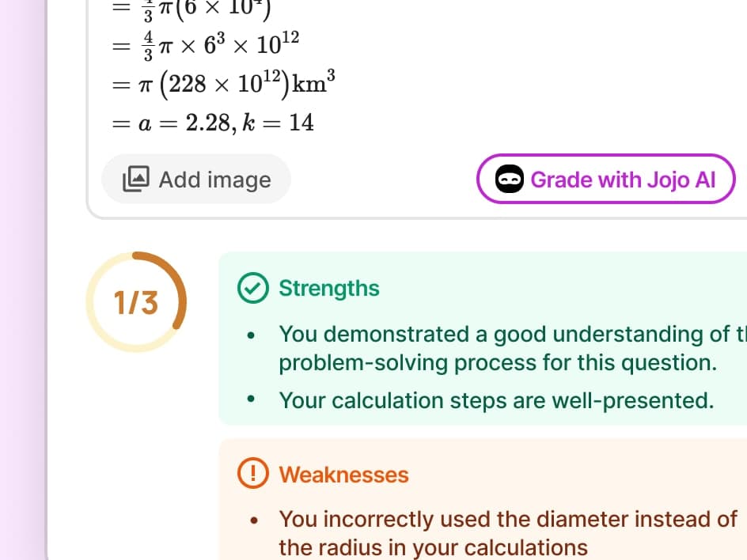Select the circled check next to Strengths
This screenshot has height=560, width=747.
point(252,289)
